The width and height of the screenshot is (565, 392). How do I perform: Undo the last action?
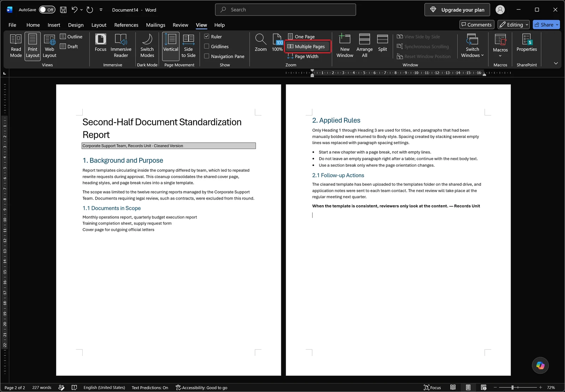pyautogui.click(x=75, y=10)
